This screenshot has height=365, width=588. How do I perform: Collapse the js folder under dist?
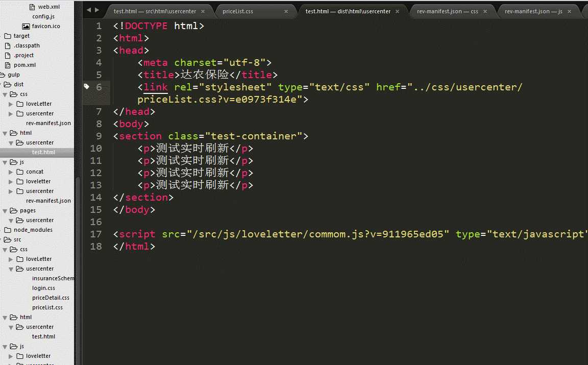click(x=5, y=162)
